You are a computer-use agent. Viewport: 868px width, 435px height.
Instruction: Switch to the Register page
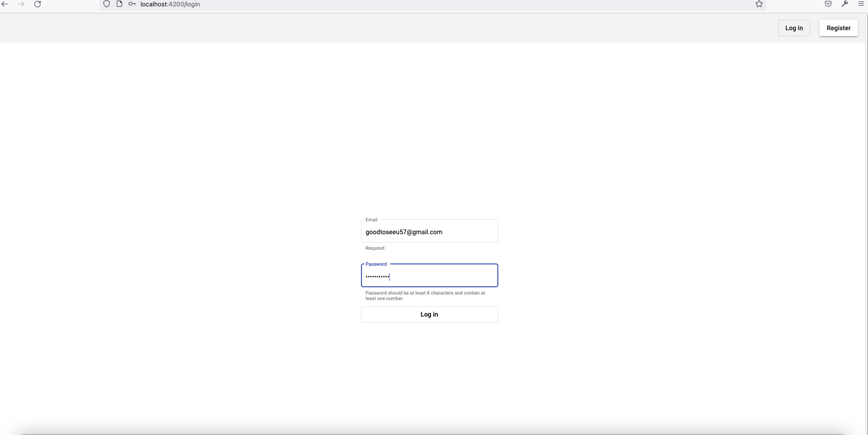click(838, 28)
